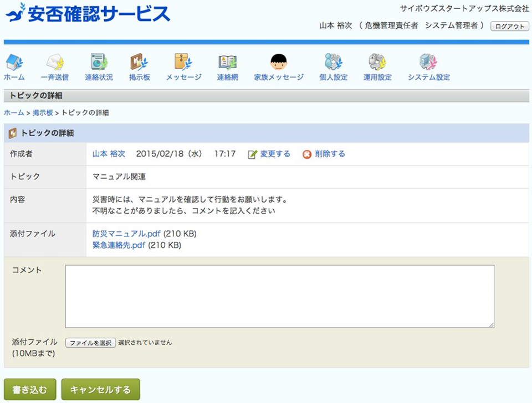Image resolution: width=532 pixels, height=403 pixels.
Task: Open the メッセージ envelope icon
Action: 183,61
